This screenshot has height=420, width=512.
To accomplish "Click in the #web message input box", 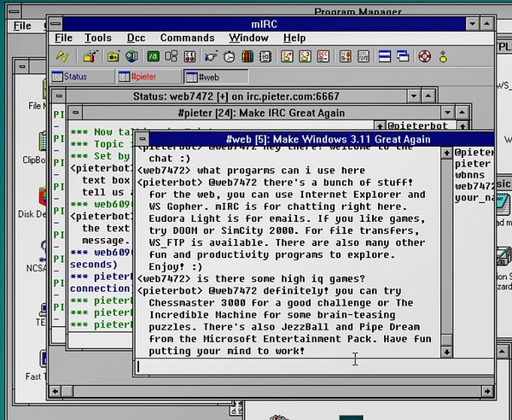I will [315, 366].
